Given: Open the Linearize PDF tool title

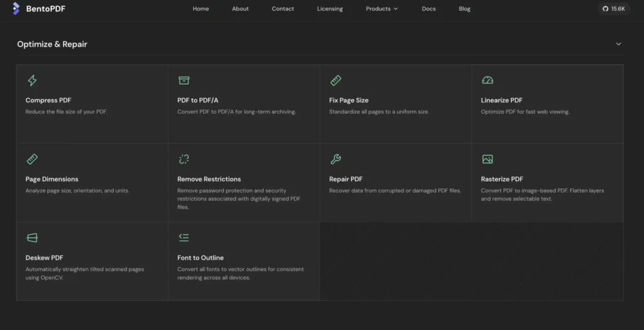Looking at the screenshot, I should [502, 100].
